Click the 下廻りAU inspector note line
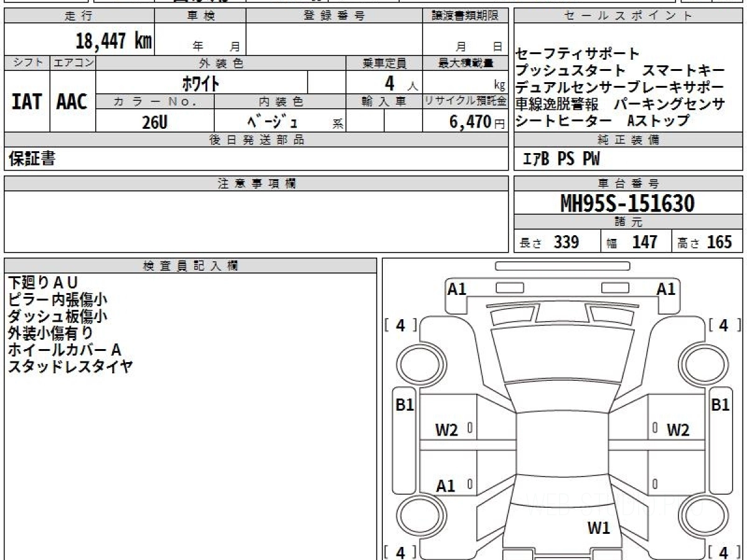 pos(43,283)
